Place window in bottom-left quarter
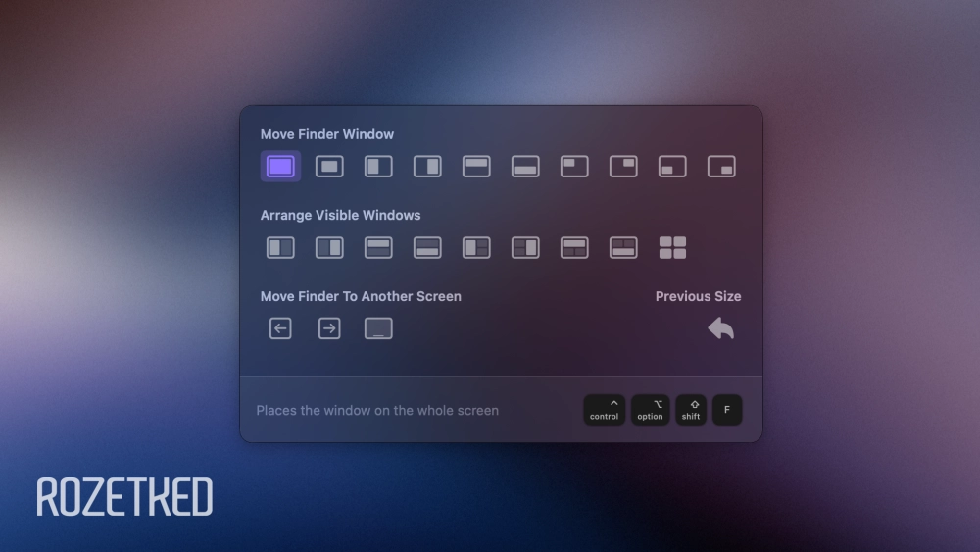Viewport: 980px width, 552px height. (672, 167)
